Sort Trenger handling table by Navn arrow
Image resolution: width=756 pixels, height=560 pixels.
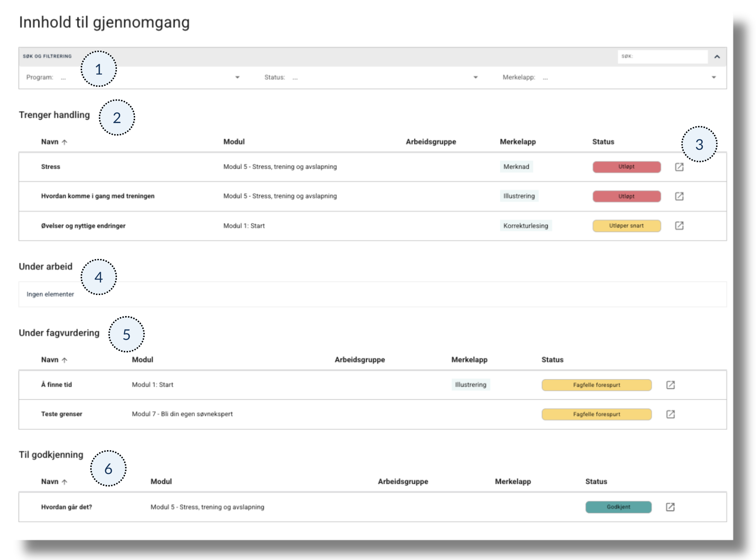65,142
